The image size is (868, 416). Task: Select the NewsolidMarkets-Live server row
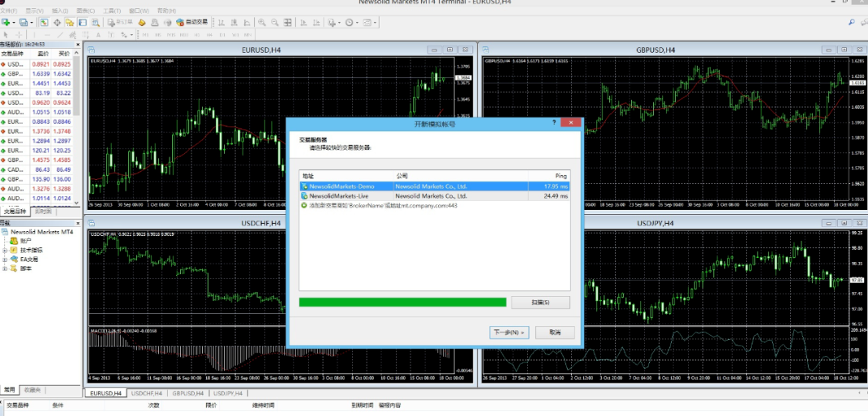(435, 195)
